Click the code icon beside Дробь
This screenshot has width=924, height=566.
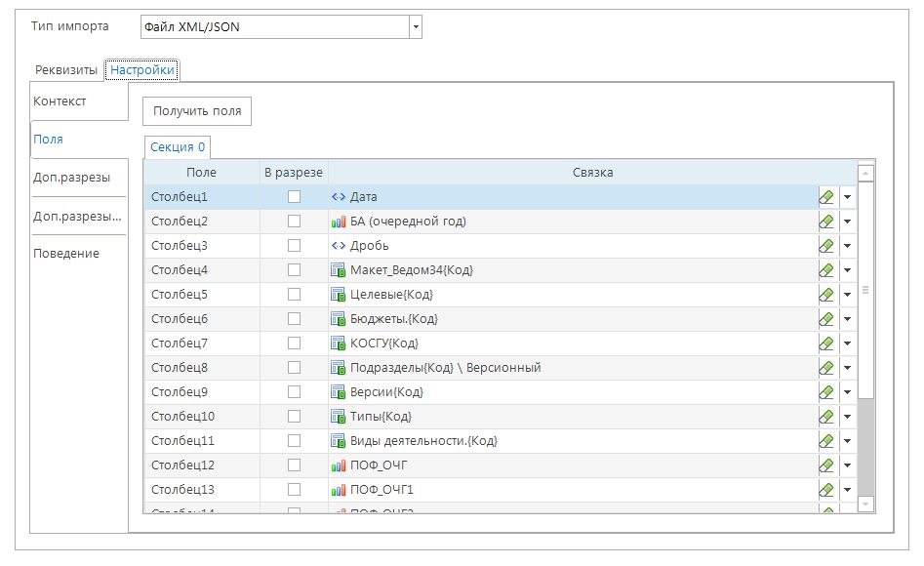339,246
